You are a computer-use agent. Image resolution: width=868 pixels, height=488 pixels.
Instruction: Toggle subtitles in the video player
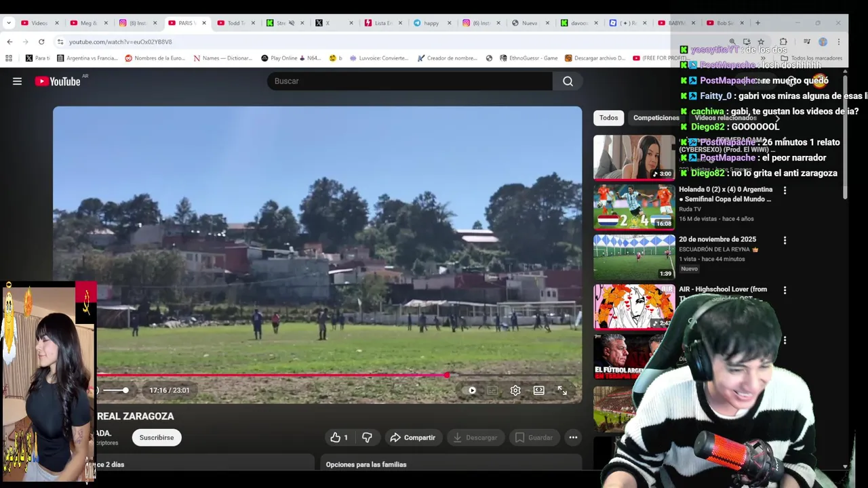(492, 390)
